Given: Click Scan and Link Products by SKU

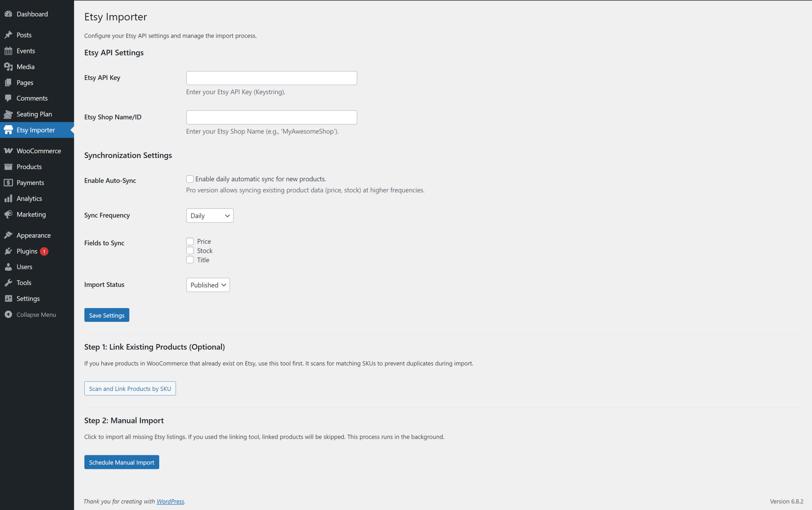Looking at the screenshot, I should tap(130, 388).
